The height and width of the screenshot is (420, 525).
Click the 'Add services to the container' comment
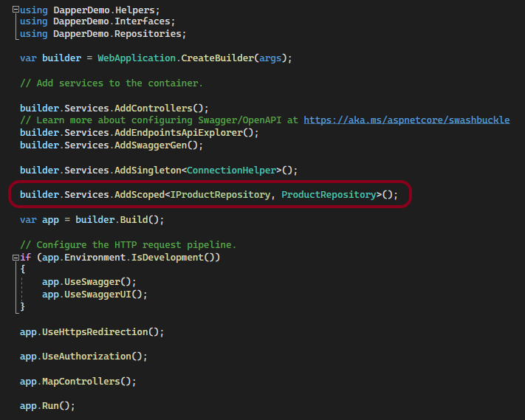pos(111,83)
